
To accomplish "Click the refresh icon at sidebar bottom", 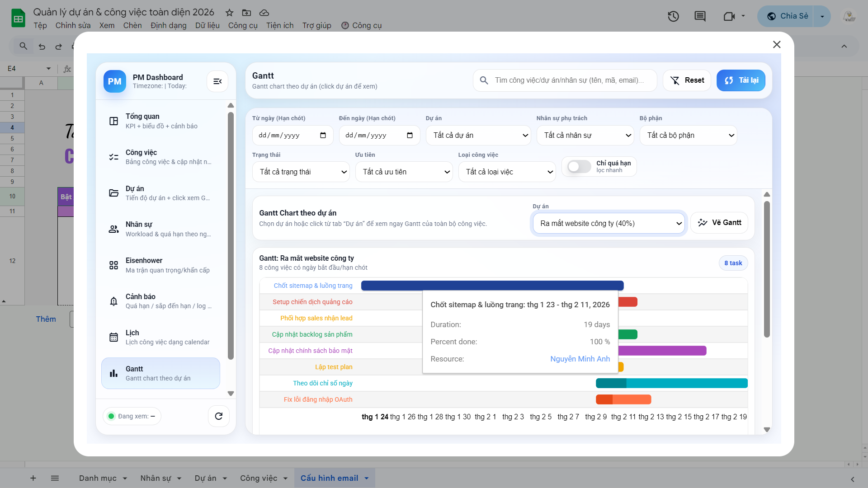I will click(219, 416).
